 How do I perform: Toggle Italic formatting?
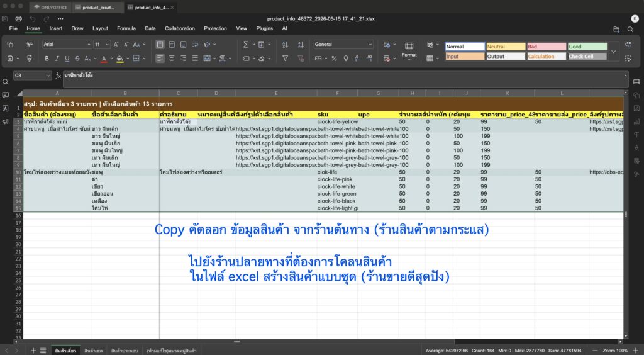coord(57,59)
